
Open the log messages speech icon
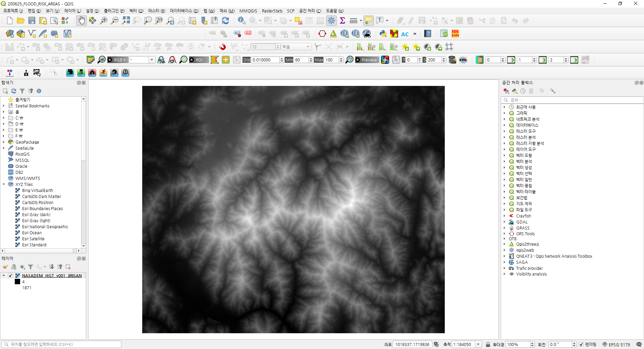pyautogui.click(x=639, y=344)
